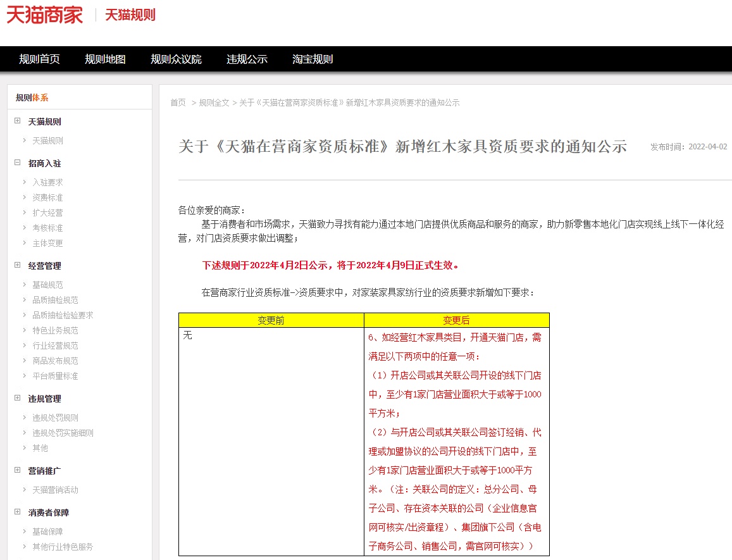Expand the 经营管理 section toggle
This screenshot has height=560, width=732.
tap(17, 265)
